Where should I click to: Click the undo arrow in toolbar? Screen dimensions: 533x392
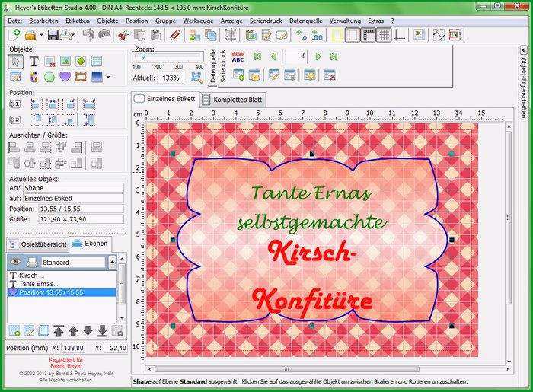pos(89,35)
